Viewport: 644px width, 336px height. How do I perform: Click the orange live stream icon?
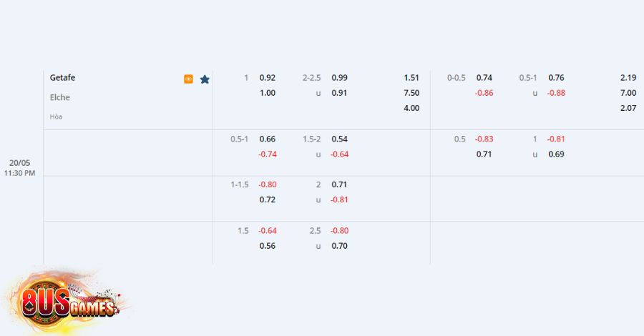pos(188,79)
